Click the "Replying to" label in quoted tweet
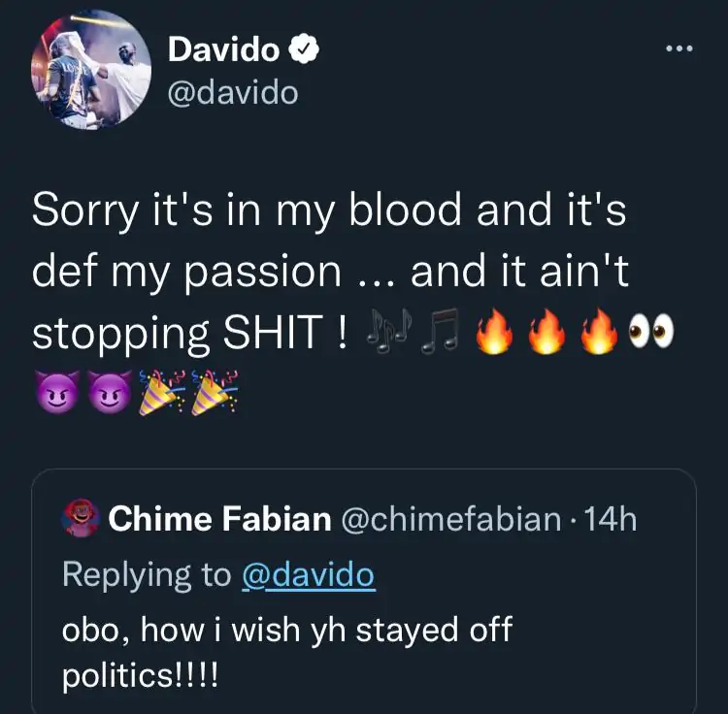Screen dimensions: 728x714 point(146,574)
